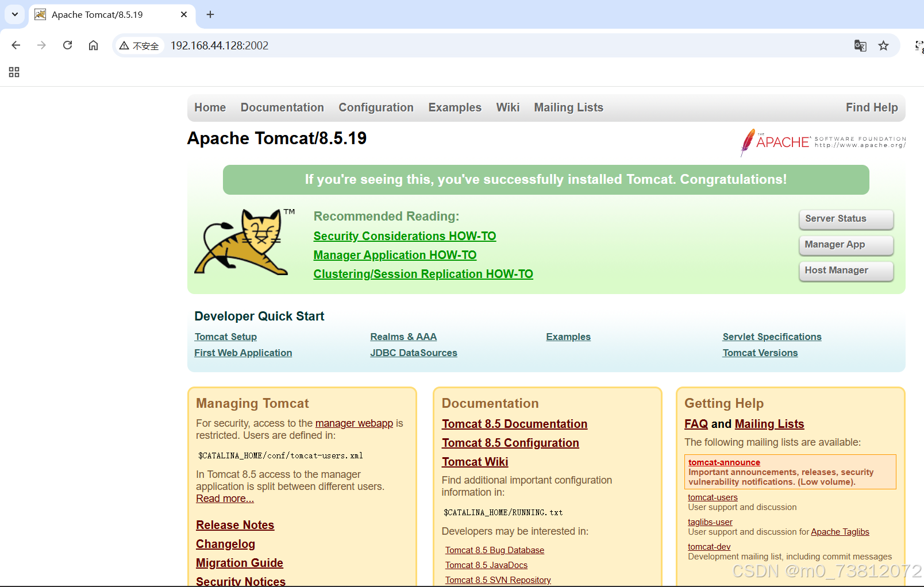Screen dimensions: 924x587
Task: Open the Release Notes link
Action: (235, 525)
